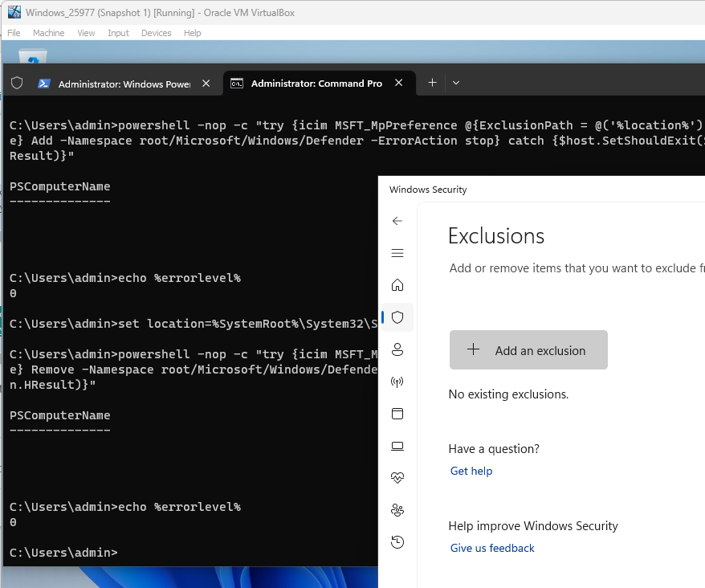The image size is (705, 588).
Task: Open the VirtualBox Help menu
Action: [192, 33]
